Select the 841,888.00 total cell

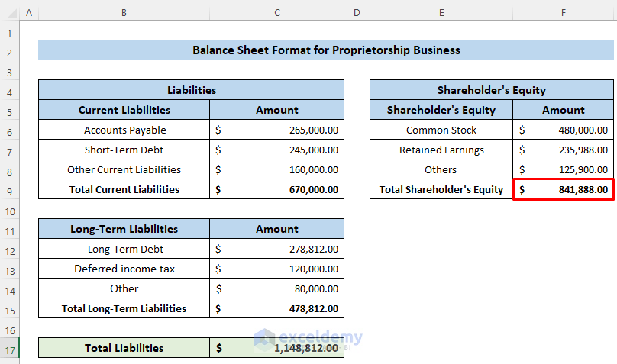click(x=564, y=189)
